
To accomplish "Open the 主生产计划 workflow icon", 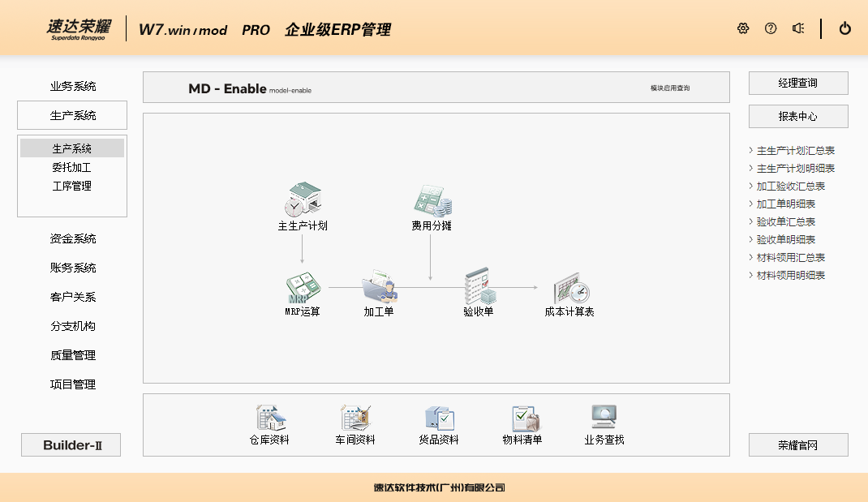I will tap(303, 200).
